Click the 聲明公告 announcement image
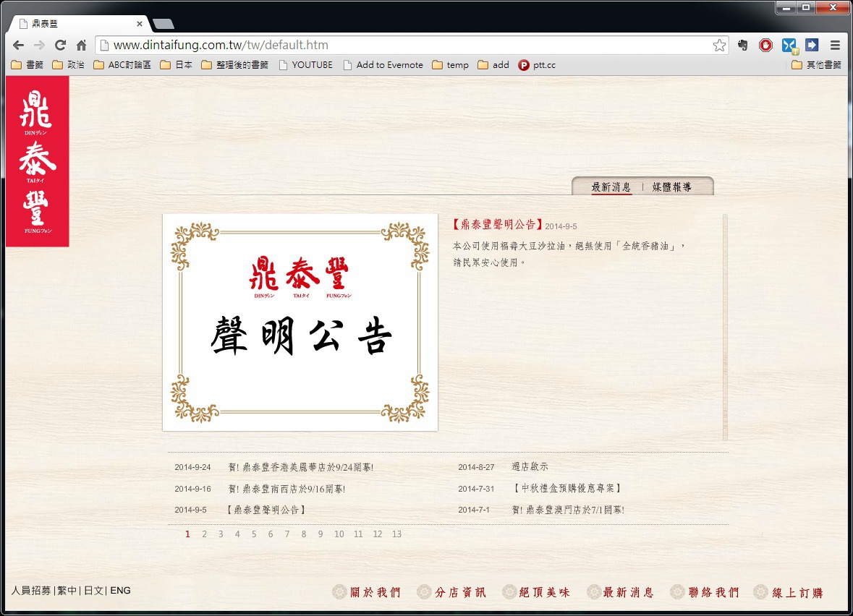Viewport: 853px width, 616px height. 300,322
